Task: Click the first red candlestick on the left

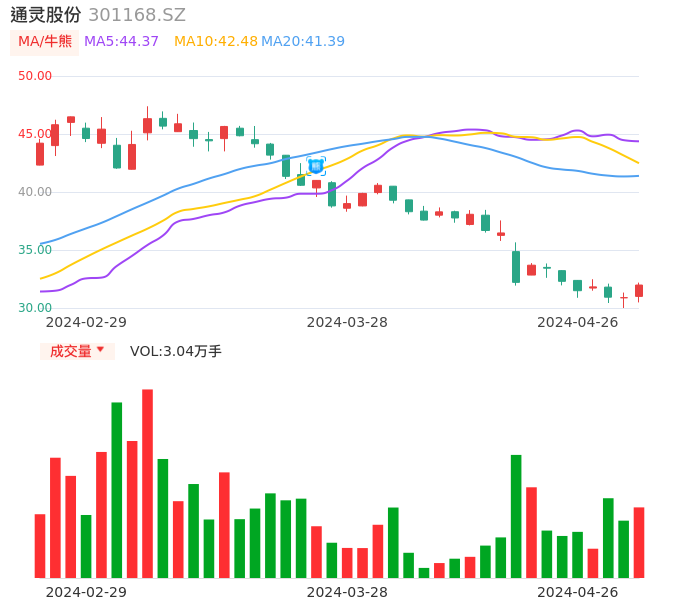Action: pyautogui.click(x=40, y=153)
